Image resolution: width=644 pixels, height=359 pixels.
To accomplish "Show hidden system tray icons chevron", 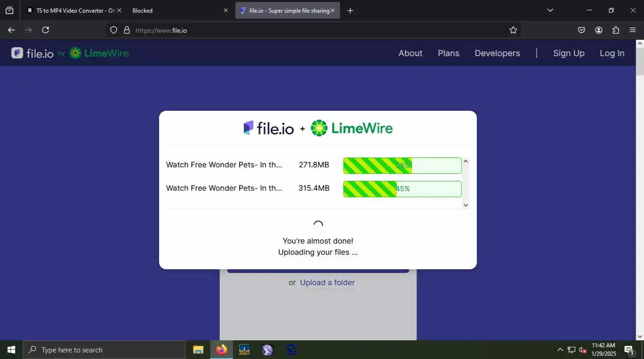I will pos(560,350).
